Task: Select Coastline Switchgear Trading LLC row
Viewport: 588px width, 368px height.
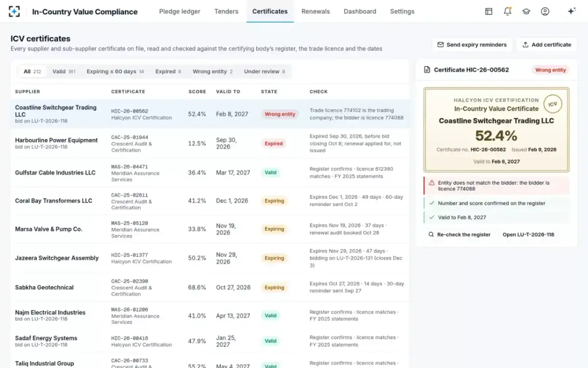Action: (210, 114)
